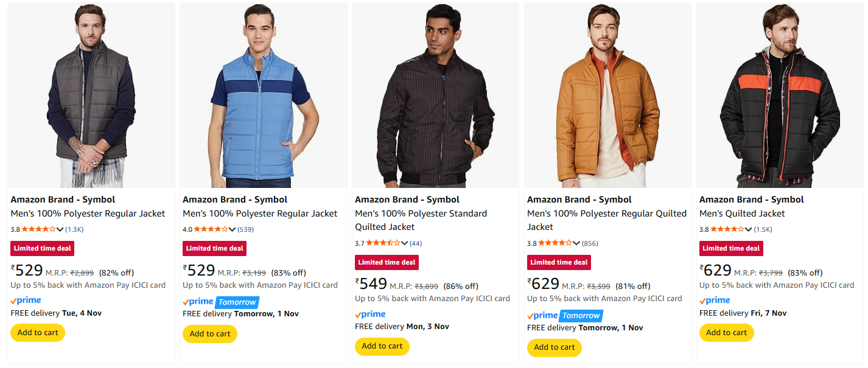
Task: Open Men's Quilted Jacket product title
Action: coord(742,214)
